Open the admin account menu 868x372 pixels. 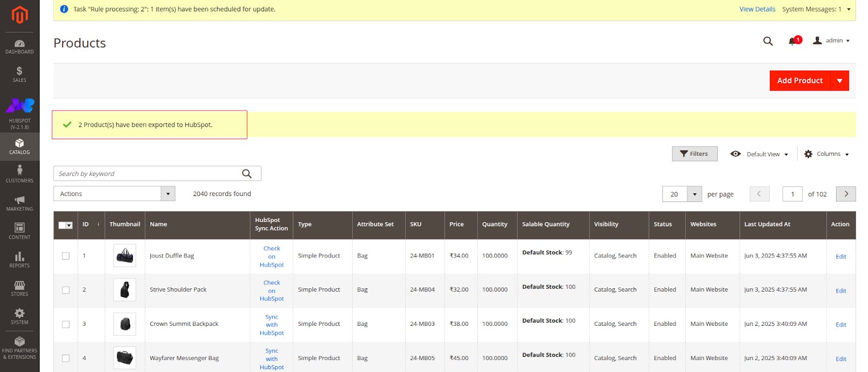pos(832,41)
